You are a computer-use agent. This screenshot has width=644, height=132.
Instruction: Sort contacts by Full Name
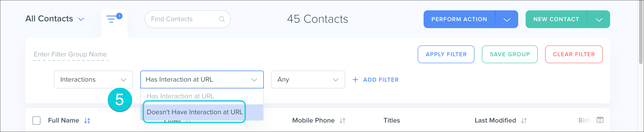[x=87, y=121]
